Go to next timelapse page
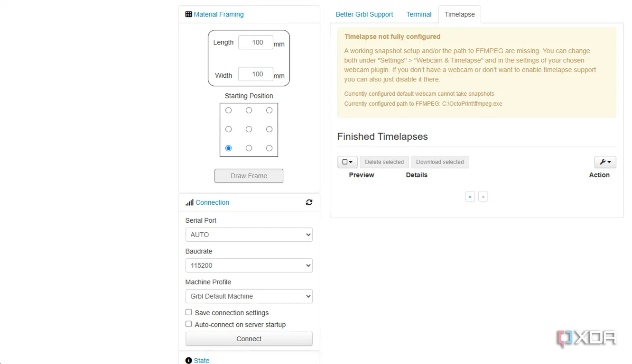632x364 pixels. tap(483, 196)
